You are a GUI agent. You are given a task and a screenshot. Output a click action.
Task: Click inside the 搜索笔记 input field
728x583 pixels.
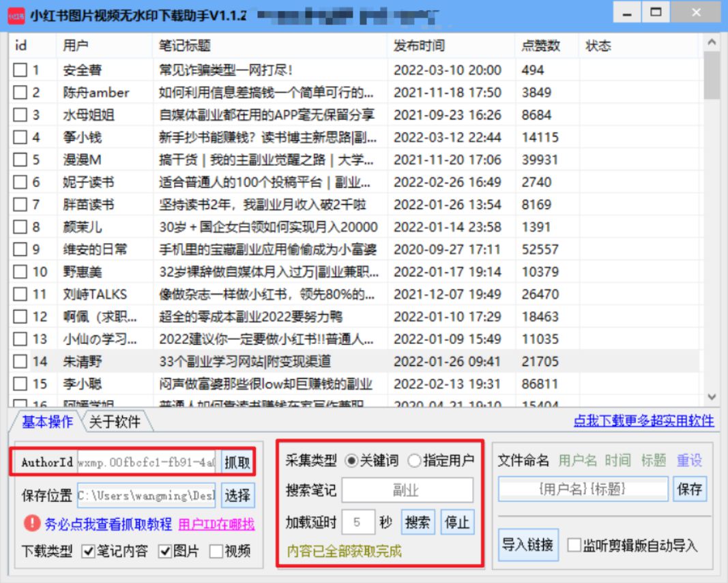(407, 490)
